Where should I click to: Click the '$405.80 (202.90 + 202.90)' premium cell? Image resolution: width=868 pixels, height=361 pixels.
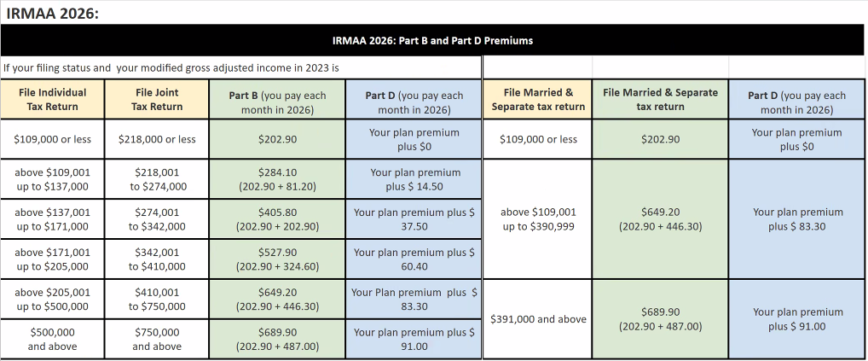click(277, 219)
